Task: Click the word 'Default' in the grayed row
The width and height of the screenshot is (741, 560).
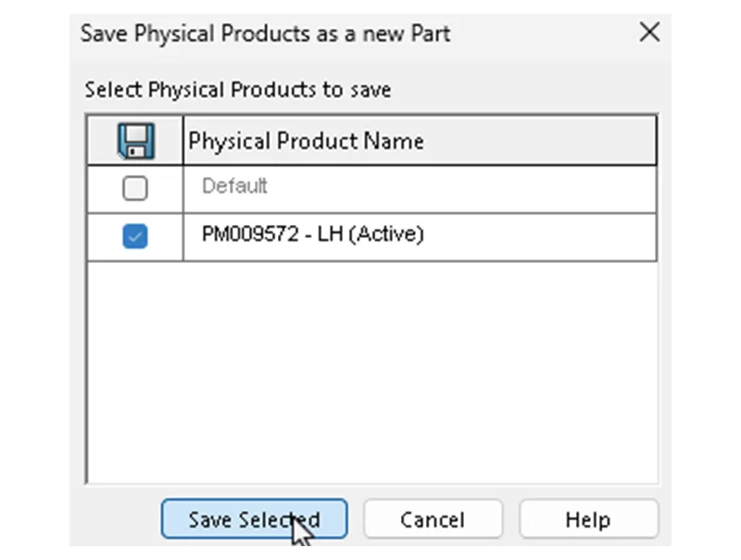Action: (x=234, y=186)
